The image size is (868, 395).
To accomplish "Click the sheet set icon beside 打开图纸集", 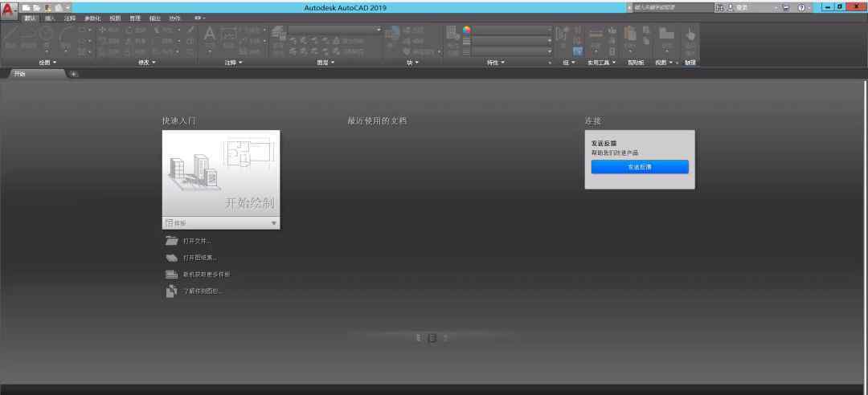I will (x=172, y=258).
